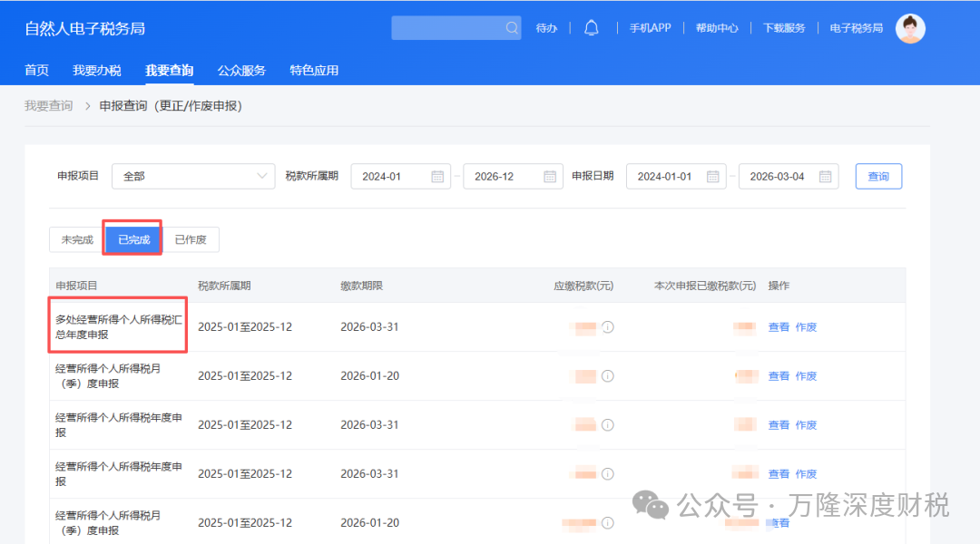Screen dimensions: 980x544
Task: Click info icon in first row tax amount
Action: coord(608,327)
